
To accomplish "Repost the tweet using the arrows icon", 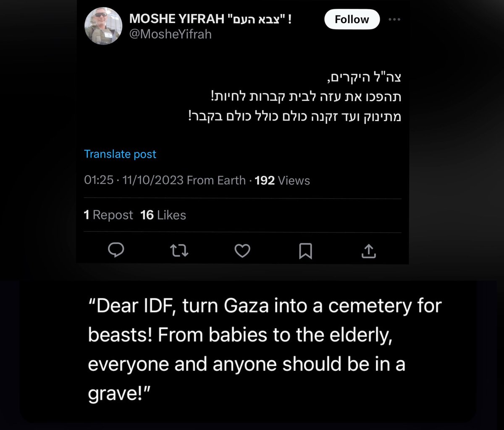I will point(179,251).
